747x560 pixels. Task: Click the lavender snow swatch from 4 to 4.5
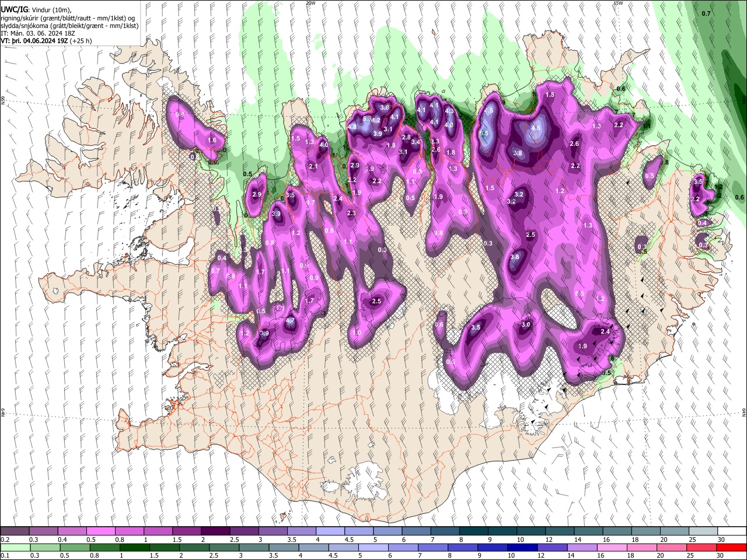tap(329, 531)
